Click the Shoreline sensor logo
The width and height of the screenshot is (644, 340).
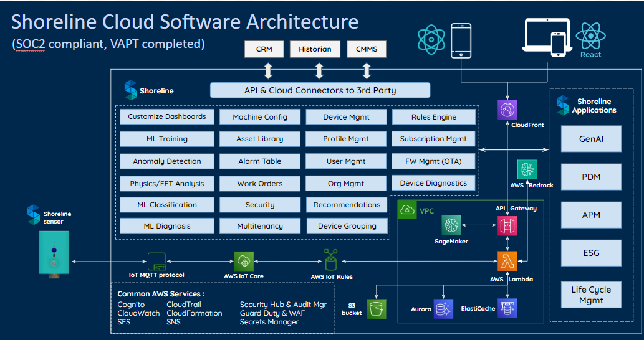pyautogui.click(x=33, y=215)
